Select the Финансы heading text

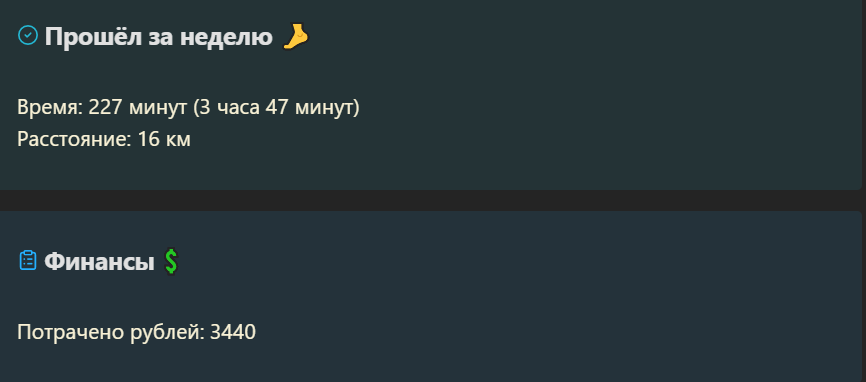click(99, 261)
